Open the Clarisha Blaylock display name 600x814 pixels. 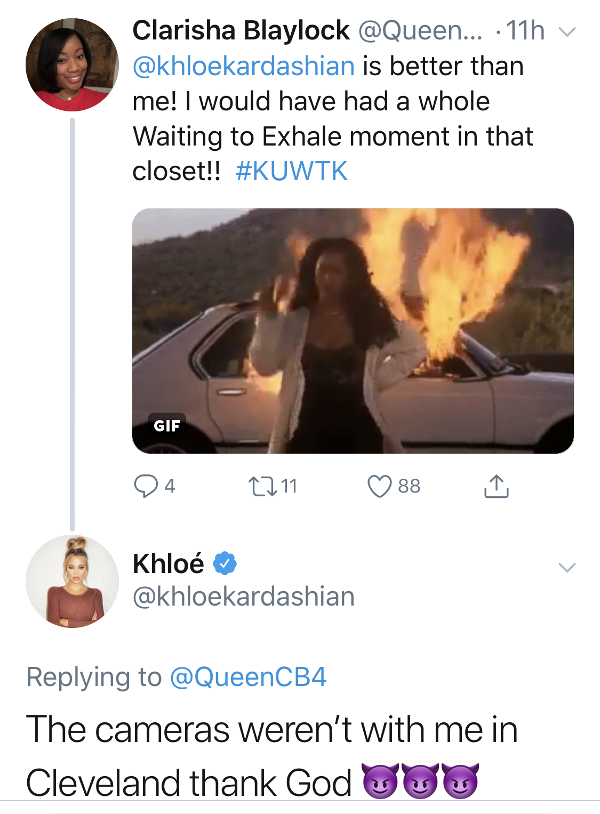241,30
